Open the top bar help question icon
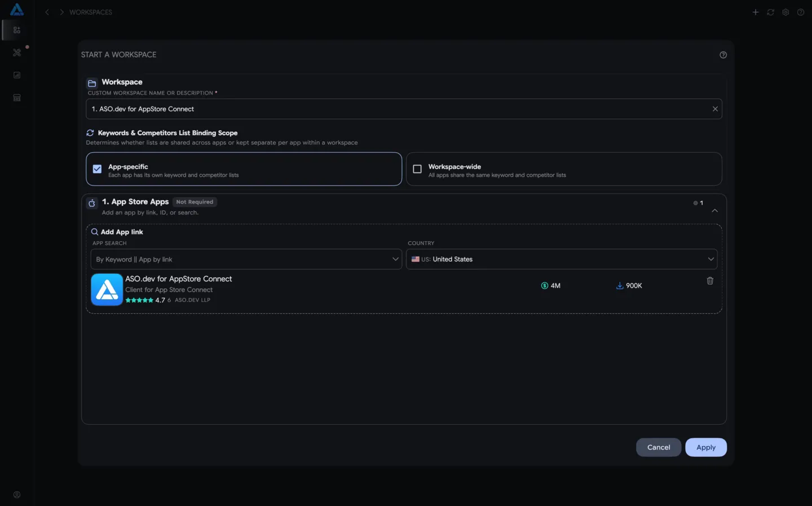The height and width of the screenshot is (506, 812). click(801, 12)
